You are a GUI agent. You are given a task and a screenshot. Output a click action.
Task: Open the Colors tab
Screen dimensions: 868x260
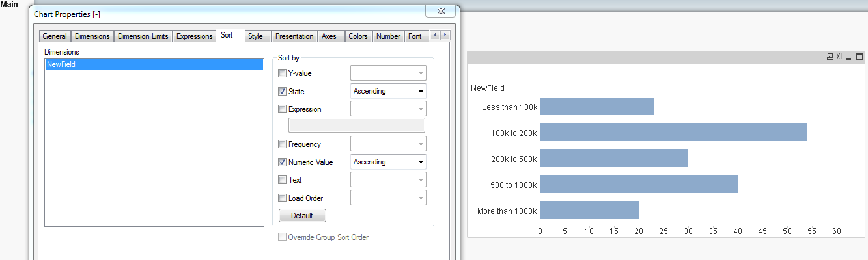(x=357, y=36)
